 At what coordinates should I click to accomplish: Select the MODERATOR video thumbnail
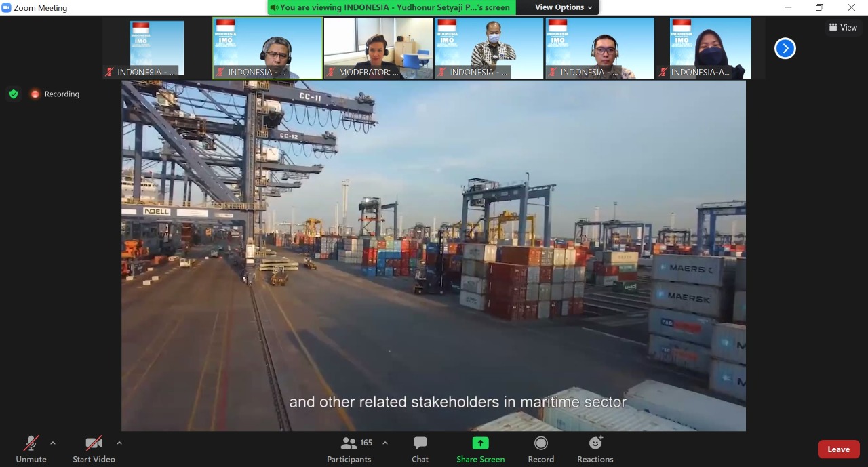(x=378, y=48)
